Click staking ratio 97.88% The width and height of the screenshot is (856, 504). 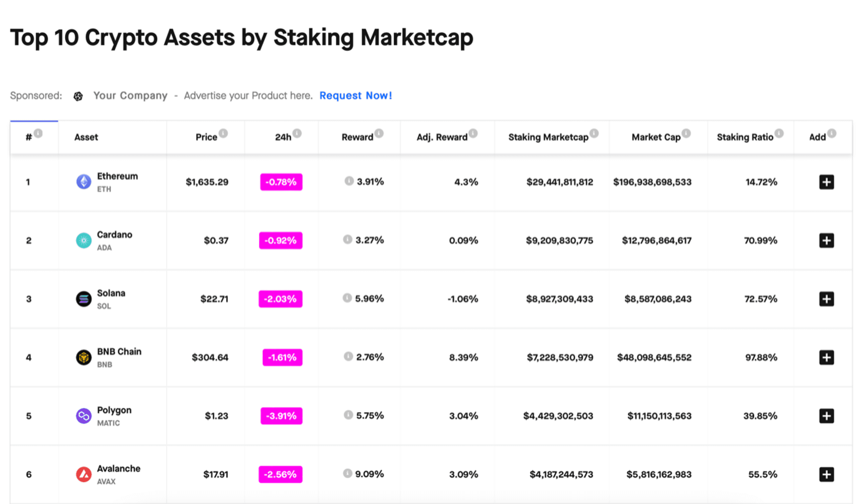(761, 357)
